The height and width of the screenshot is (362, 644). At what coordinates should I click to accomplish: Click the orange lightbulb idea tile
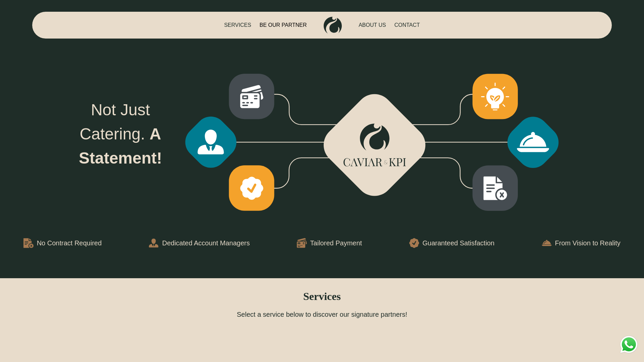[495, 97]
